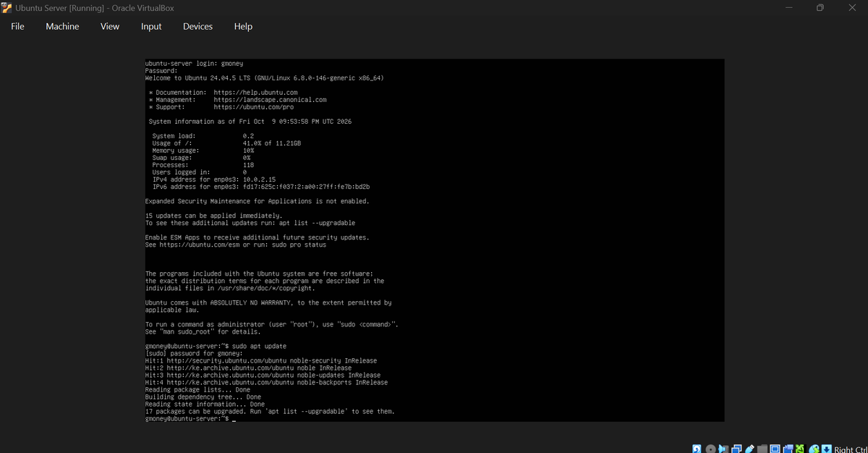Click the 'Processes: 118' line

pyautogui.click(x=203, y=165)
